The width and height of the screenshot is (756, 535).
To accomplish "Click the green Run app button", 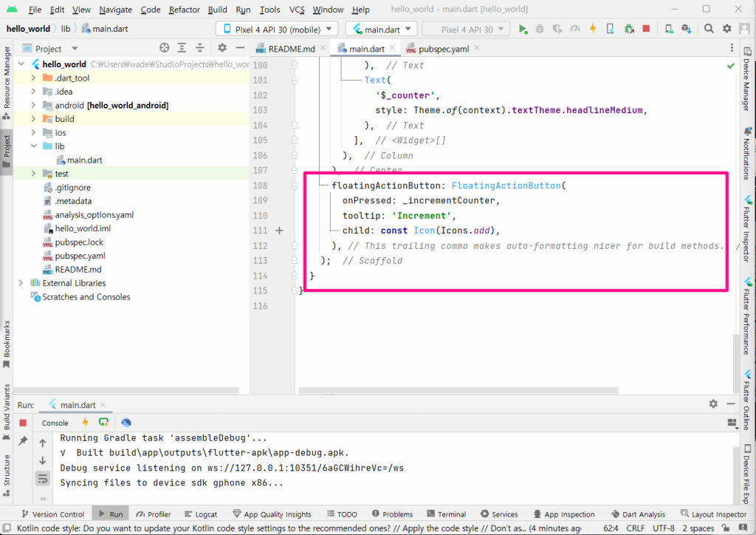I will click(523, 29).
